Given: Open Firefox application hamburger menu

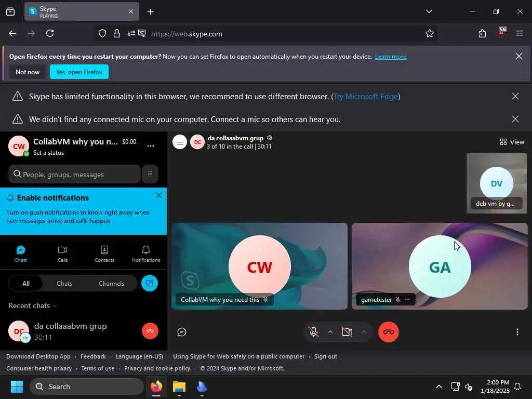Looking at the screenshot, I should tap(519, 33).
